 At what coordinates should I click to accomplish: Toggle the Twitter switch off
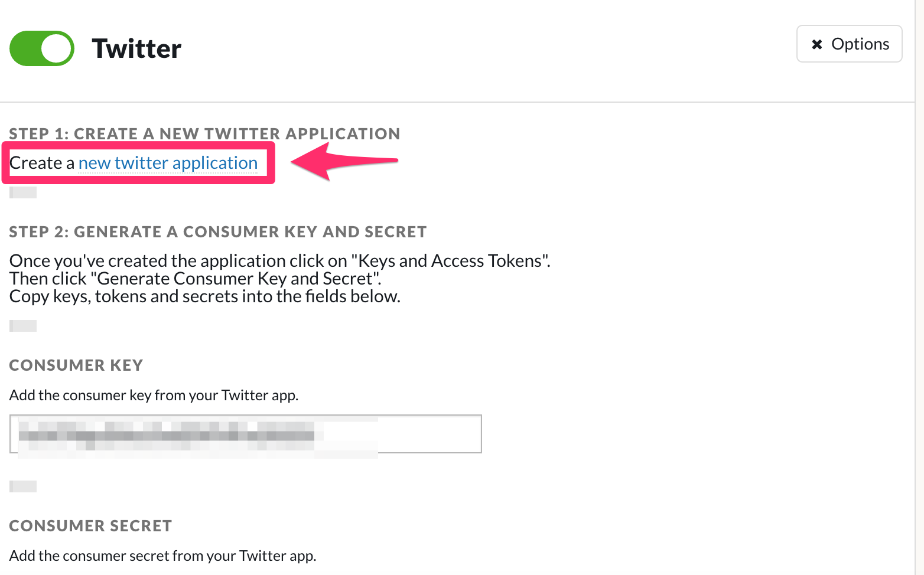(x=41, y=48)
